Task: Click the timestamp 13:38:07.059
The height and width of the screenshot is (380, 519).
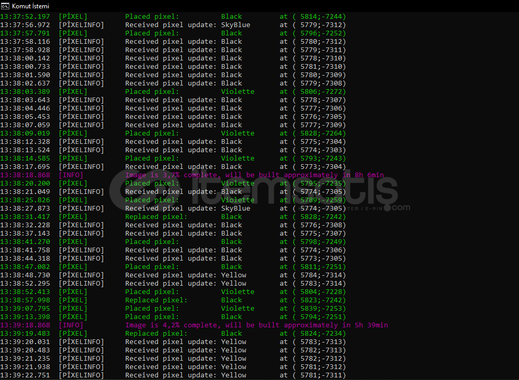Action: [x=25, y=125]
